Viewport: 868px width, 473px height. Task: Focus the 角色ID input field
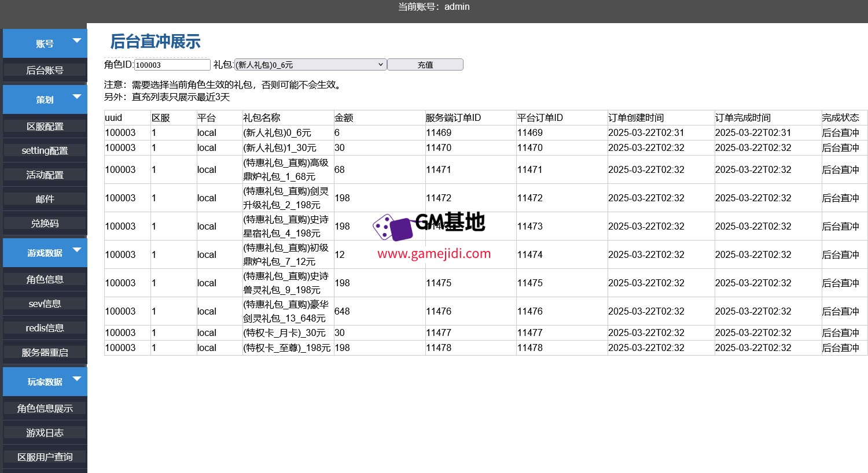point(172,65)
